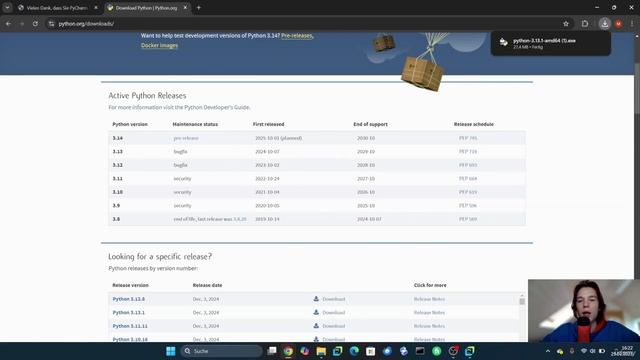Show hidden system tray icons chevron
This screenshot has width=640, height=360.
(548, 351)
